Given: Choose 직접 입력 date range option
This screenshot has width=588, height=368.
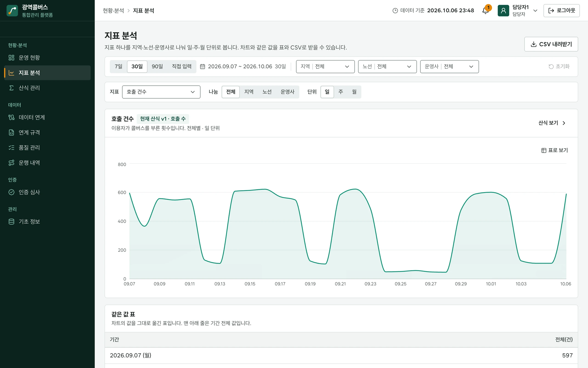Looking at the screenshot, I should tap(181, 66).
